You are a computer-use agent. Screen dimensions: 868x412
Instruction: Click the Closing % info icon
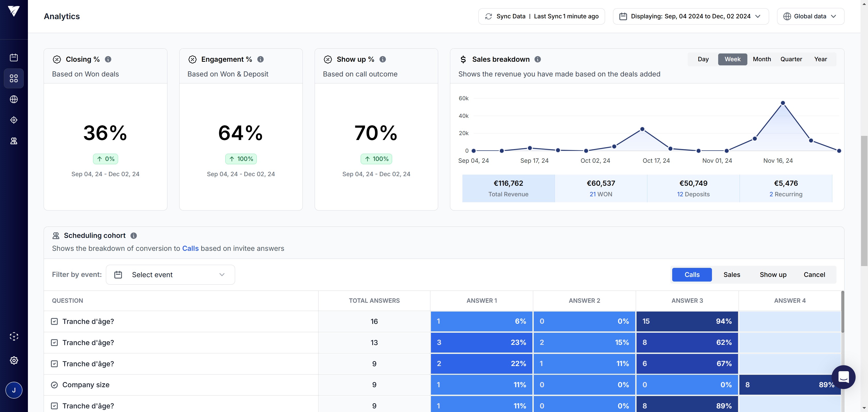(x=108, y=59)
